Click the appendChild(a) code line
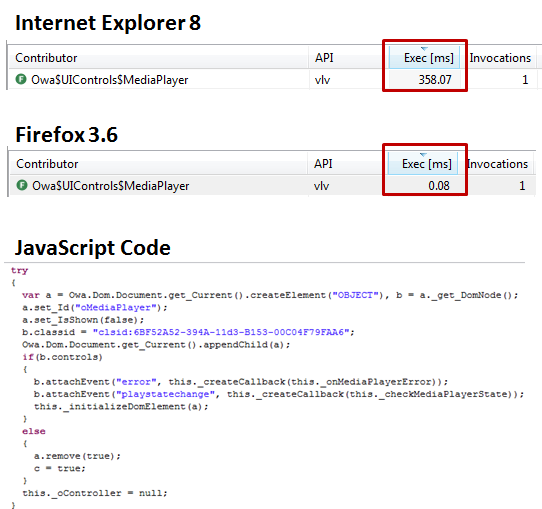The image size is (542, 509). coord(156,345)
